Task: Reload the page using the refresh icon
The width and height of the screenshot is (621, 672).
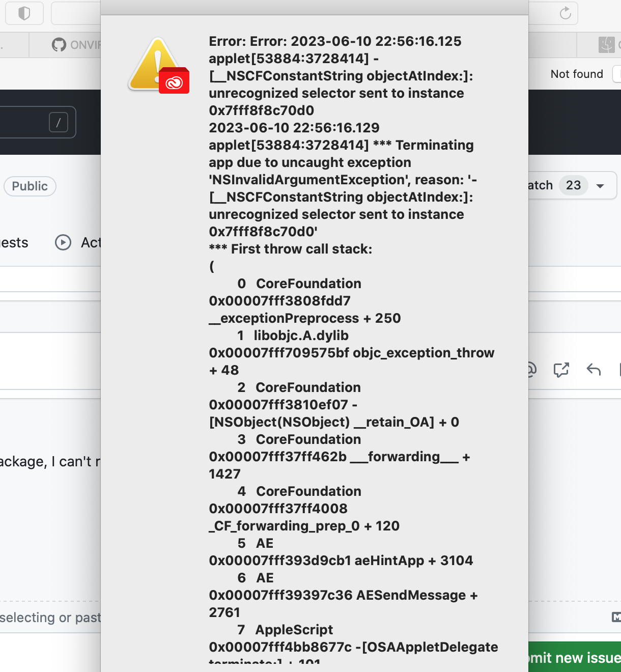Action: coord(565,13)
